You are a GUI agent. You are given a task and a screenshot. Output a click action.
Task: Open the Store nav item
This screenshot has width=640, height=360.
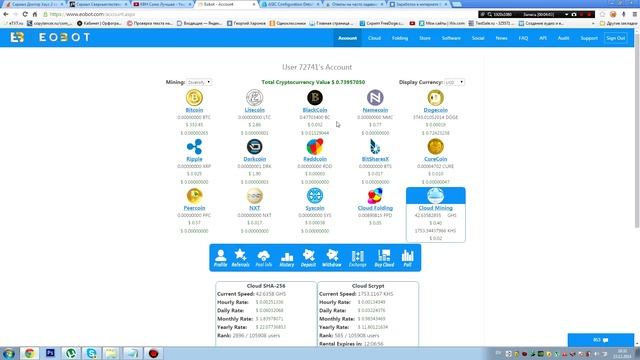(425, 38)
